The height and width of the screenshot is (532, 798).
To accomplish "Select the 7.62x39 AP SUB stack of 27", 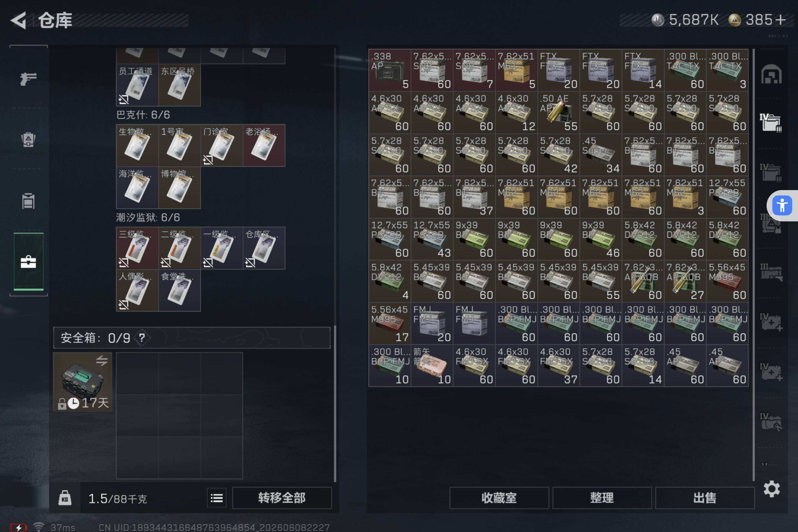I will [685, 281].
